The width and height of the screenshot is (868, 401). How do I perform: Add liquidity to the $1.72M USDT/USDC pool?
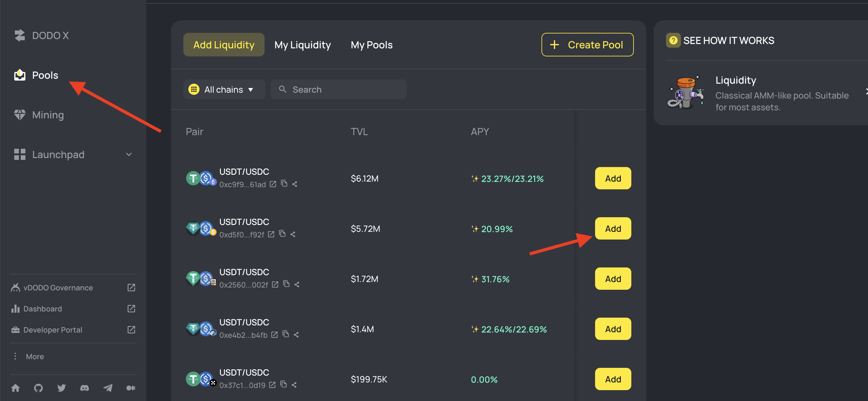pyautogui.click(x=613, y=279)
